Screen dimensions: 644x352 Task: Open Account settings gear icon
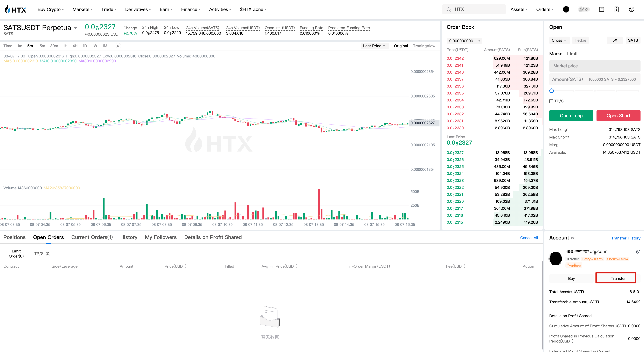(x=638, y=252)
